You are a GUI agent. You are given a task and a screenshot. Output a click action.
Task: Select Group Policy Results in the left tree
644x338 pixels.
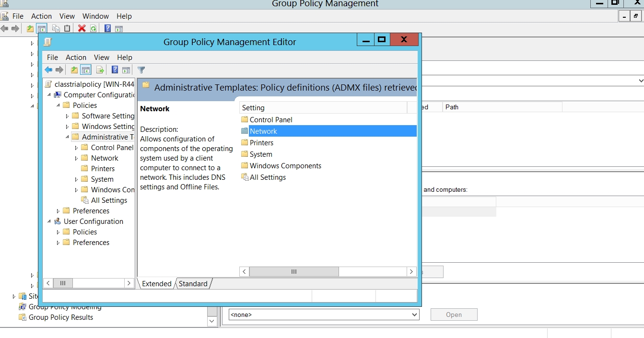[60, 317]
